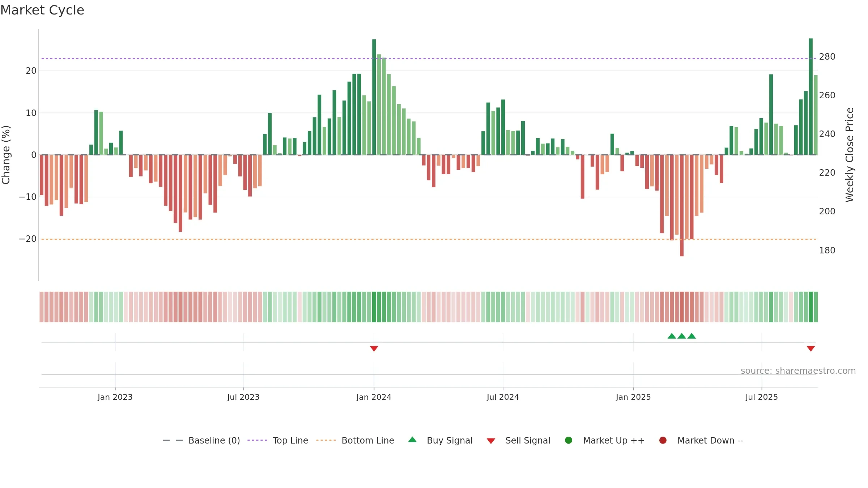
Task: Select the red sell marker at Jan 2024
Action: tap(374, 348)
